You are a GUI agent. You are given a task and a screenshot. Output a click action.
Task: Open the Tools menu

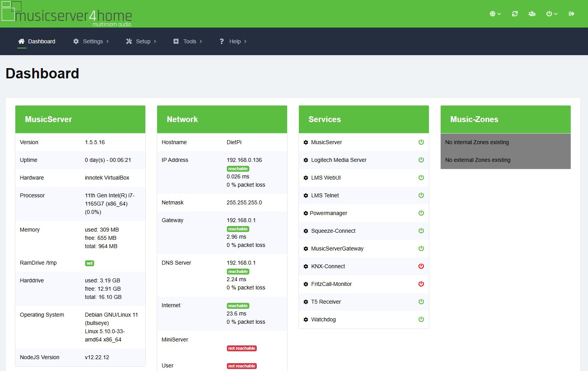188,41
